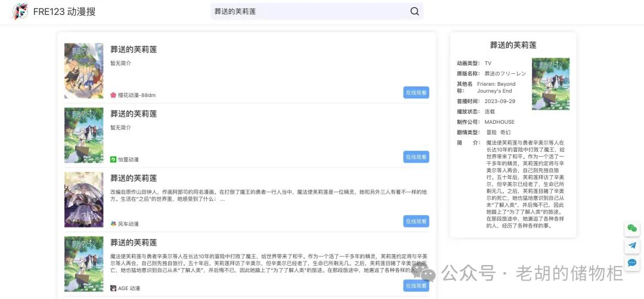Open 葬送的芙莉莲 title of the 樱花动漫-88dm result
The height and width of the screenshot is (299, 644).
pyautogui.click(x=134, y=49)
